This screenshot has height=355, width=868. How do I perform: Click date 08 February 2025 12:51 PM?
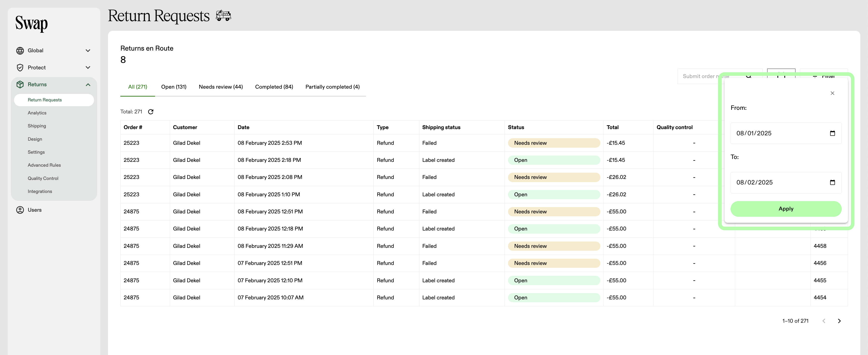click(x=270, y=212)
